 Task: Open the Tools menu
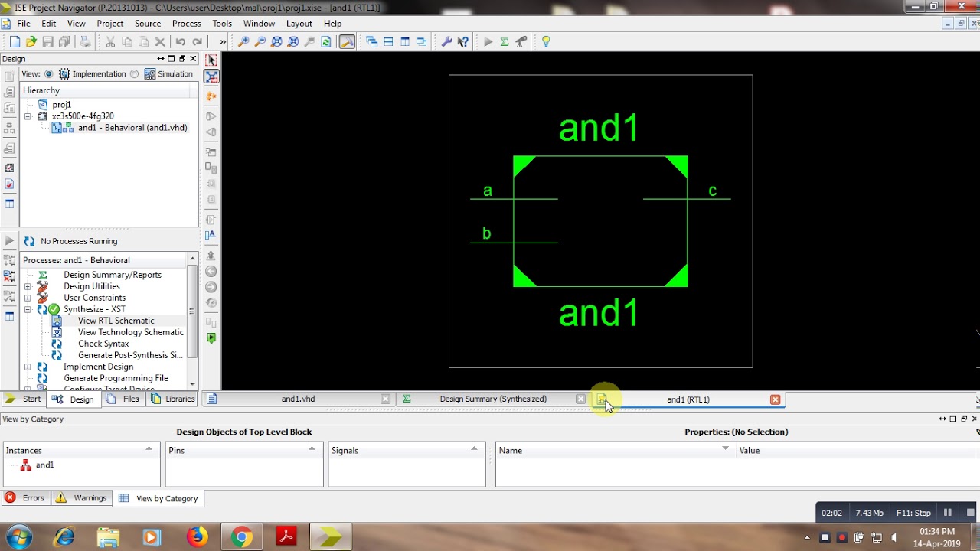point(222,24)
